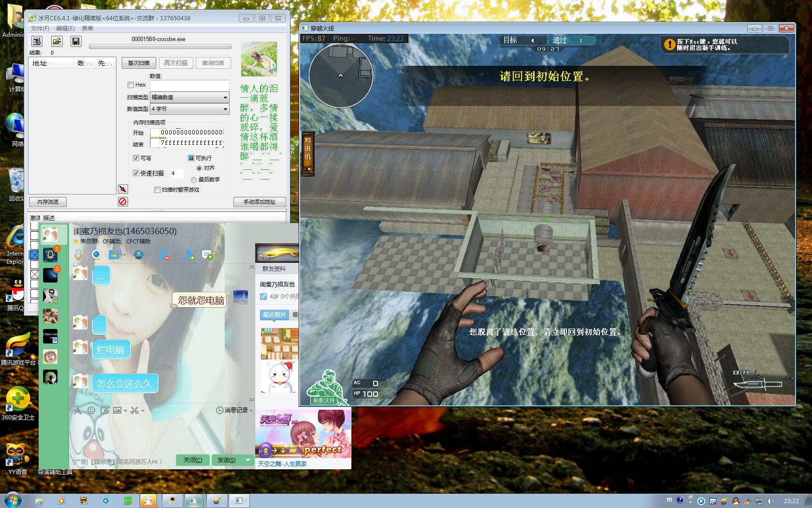812x508 pixels.
Task: Click the floppy disk save icon in CE
Action: pos(76,41)
